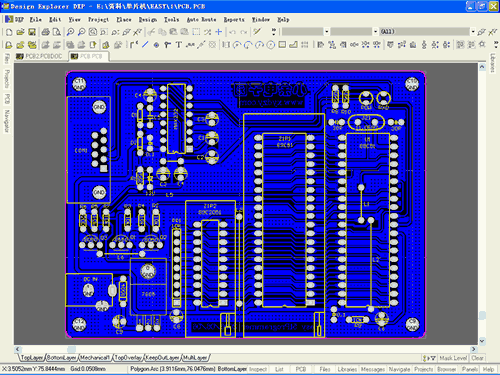Click the Mask Level button
This screenshot has height=375, width=500.
(x=453, y=358)
